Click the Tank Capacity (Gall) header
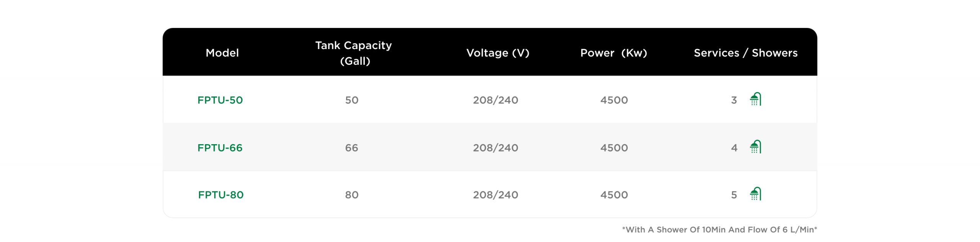The image size is (980, 242). (354, 53)
